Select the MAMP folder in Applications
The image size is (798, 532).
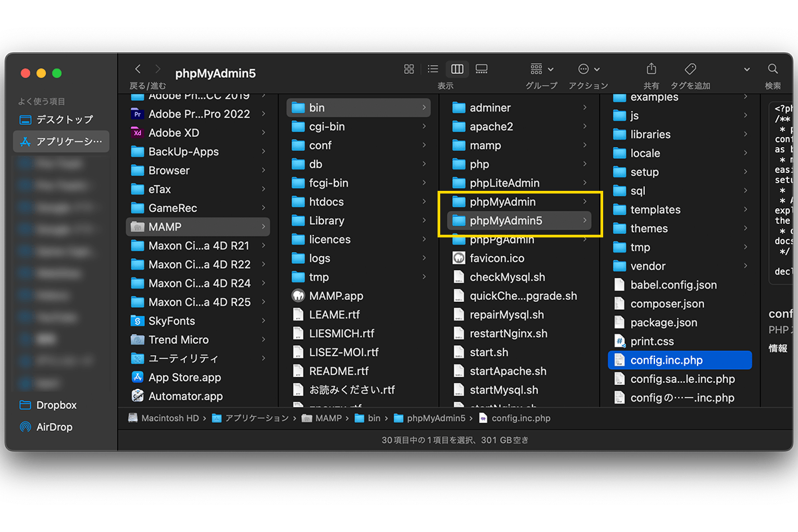pyautogui.click(x=198, y=227)
